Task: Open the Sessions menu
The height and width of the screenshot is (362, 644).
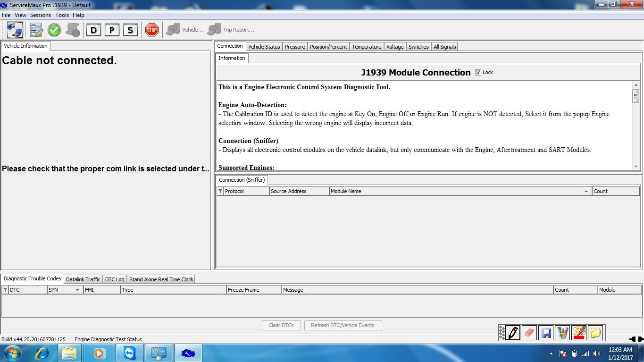Action: (x=41, y=15)
